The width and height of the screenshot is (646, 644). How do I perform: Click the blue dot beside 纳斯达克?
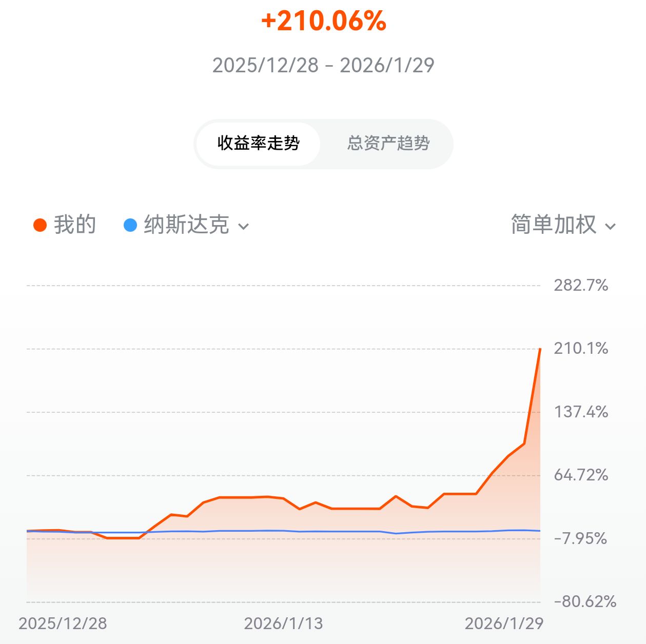(x=130, y=225)
